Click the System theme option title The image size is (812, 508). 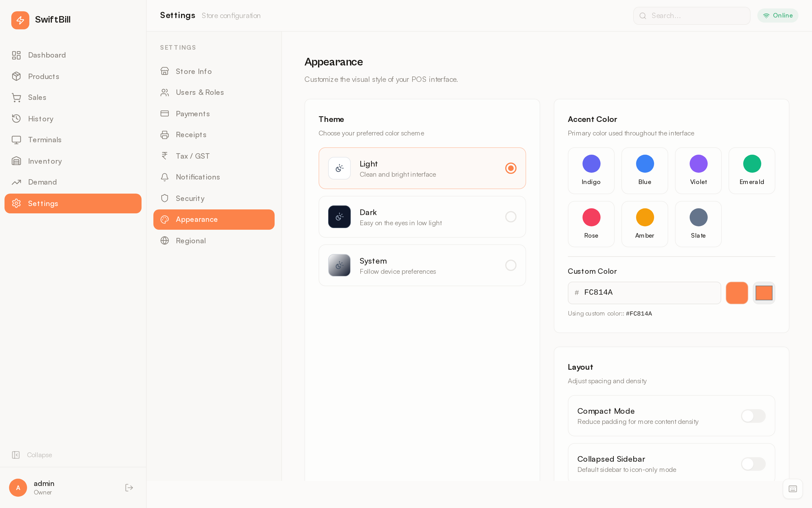(x=373, y=261)
